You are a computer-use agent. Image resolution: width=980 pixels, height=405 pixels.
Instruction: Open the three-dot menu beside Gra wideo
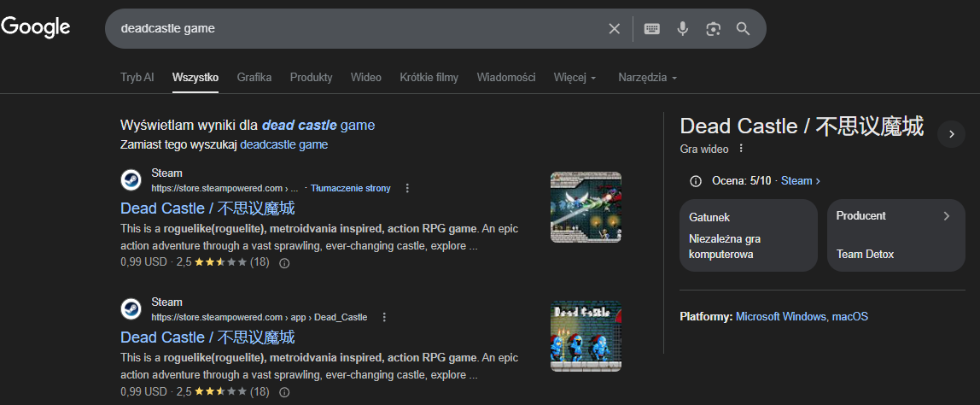[741, 149]
